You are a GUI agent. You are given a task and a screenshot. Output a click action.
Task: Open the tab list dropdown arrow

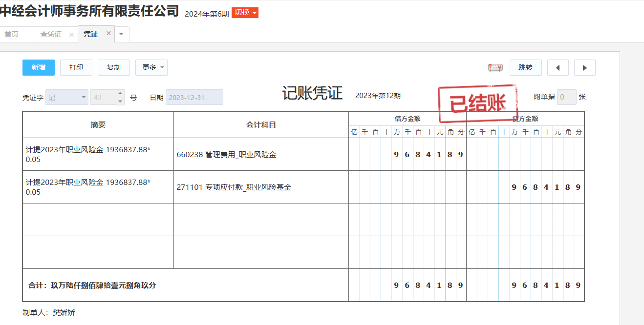[122, 34]
